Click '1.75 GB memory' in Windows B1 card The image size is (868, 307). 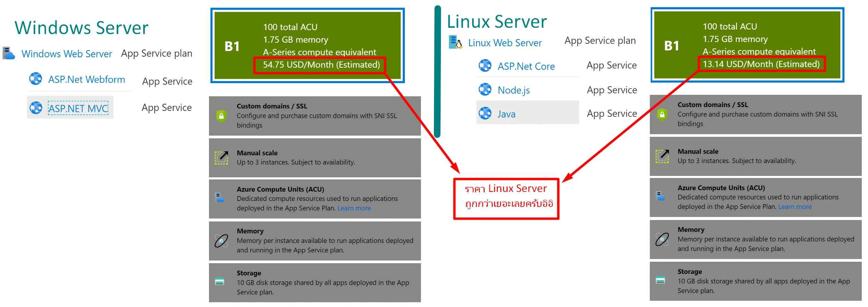pyautogui.click(x=295, y=40)
